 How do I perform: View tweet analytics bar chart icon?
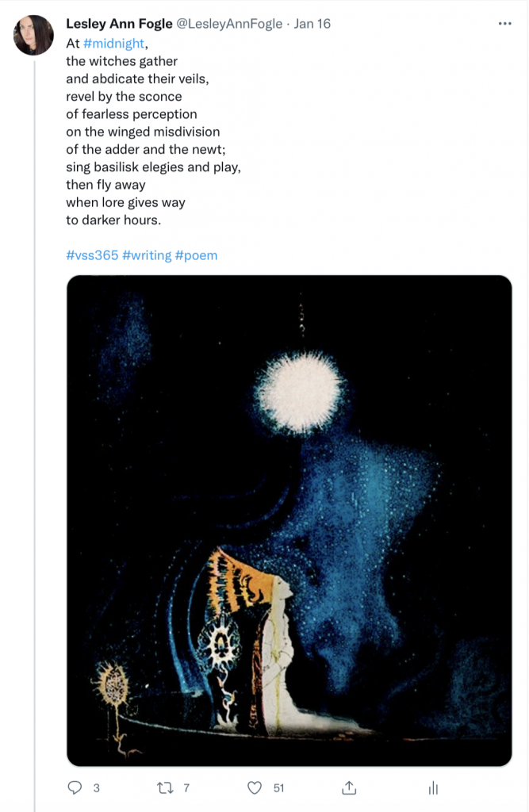click(433, 788)
